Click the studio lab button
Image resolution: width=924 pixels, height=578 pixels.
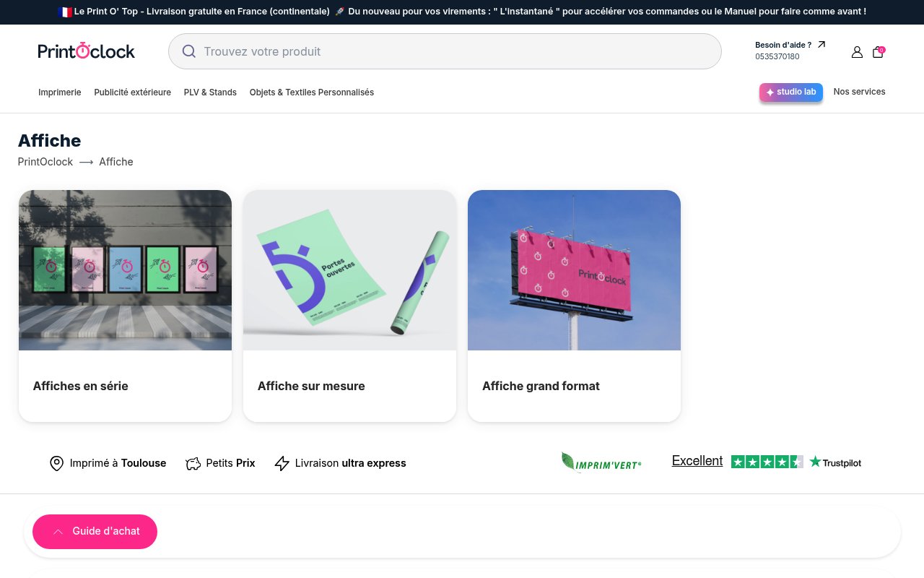click(x=791, y=92)
